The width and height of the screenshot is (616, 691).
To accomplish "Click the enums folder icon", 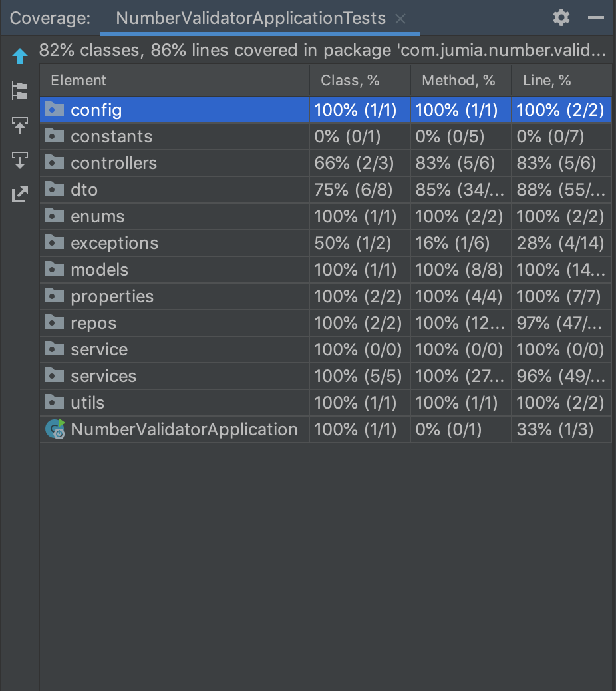I will (x=55, y=215).
